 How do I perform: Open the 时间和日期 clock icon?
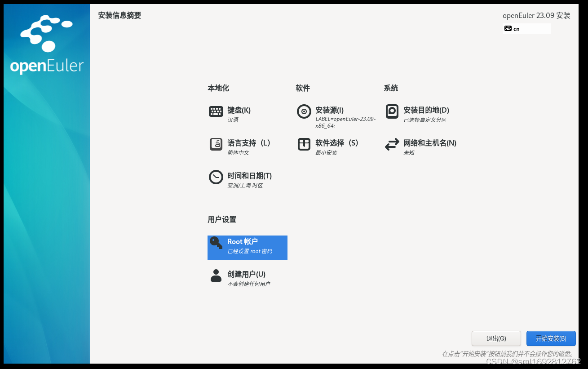click(x=216, y=177)
